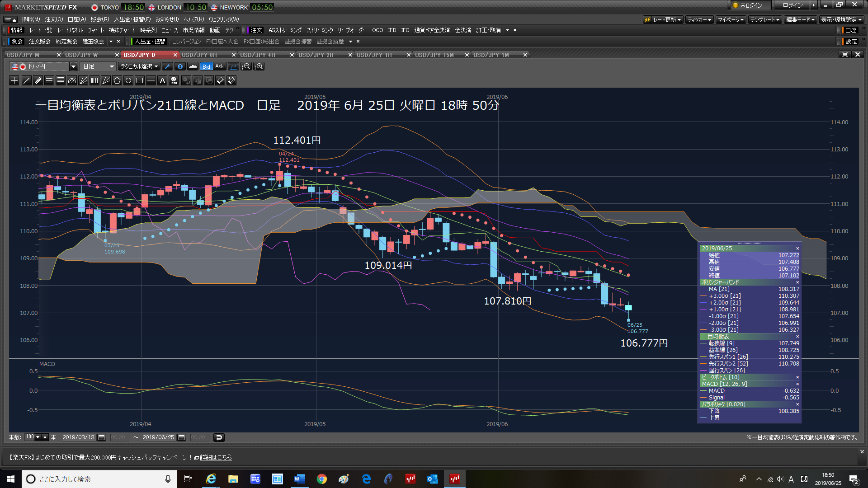The image size is (868, 488).
Task: Open end date calendar picker
Action: tap(181, 437)
